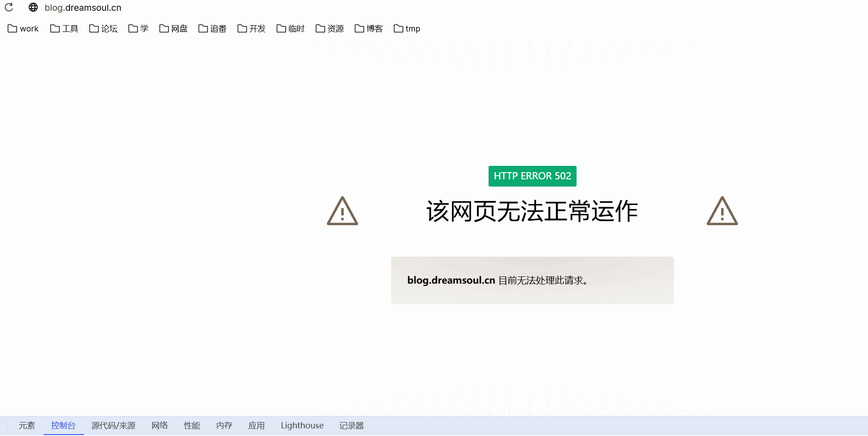868x436 pixels.
Task: Open the 博客 bookmark folder
Action: (x=369, y=29)
